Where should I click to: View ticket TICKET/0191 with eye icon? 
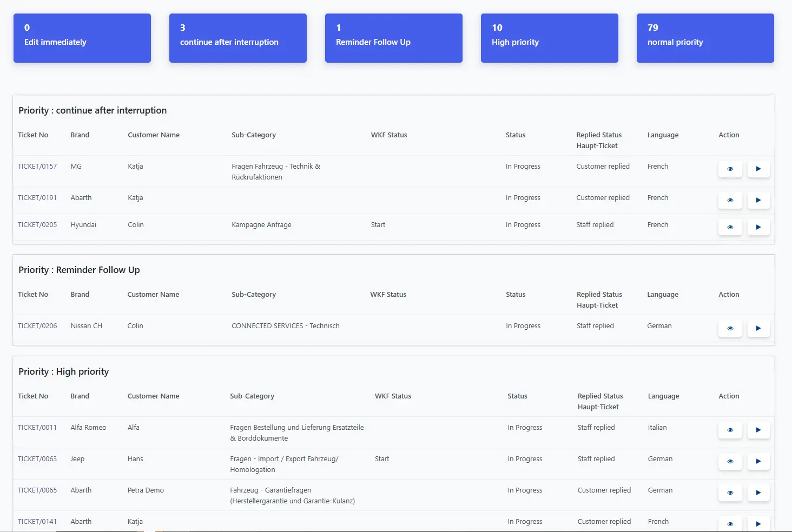pos(730,200)
